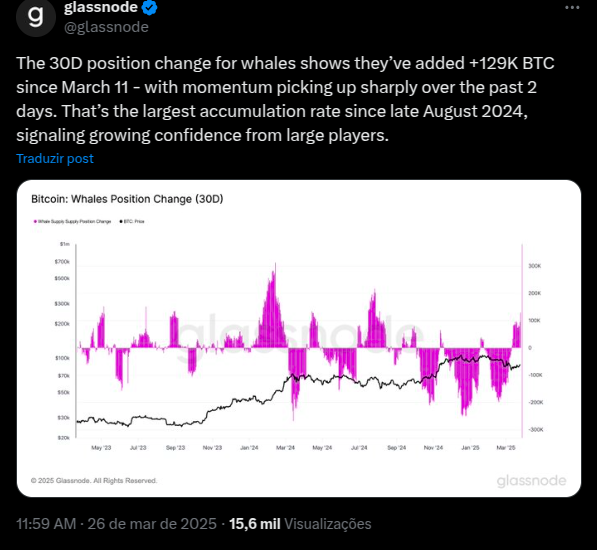Click the blue verified badge icon
This screenshot has height=550, width=597.
coord(149,7)
